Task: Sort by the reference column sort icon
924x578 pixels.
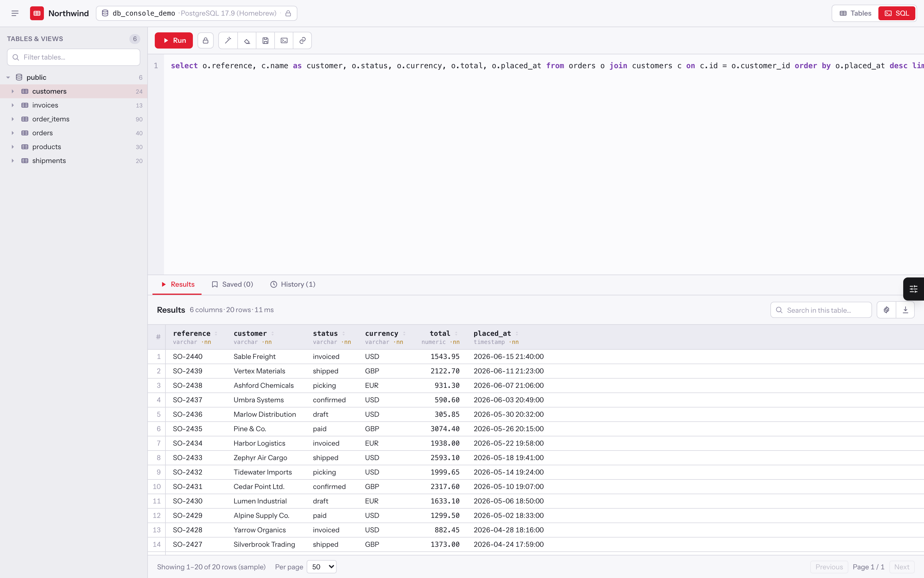Action: point(216,334)
